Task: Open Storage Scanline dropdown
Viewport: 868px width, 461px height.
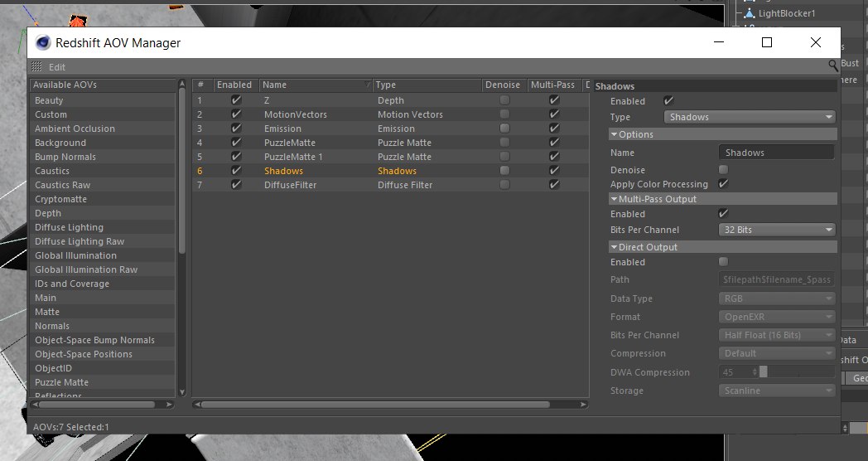Action: 777,390
